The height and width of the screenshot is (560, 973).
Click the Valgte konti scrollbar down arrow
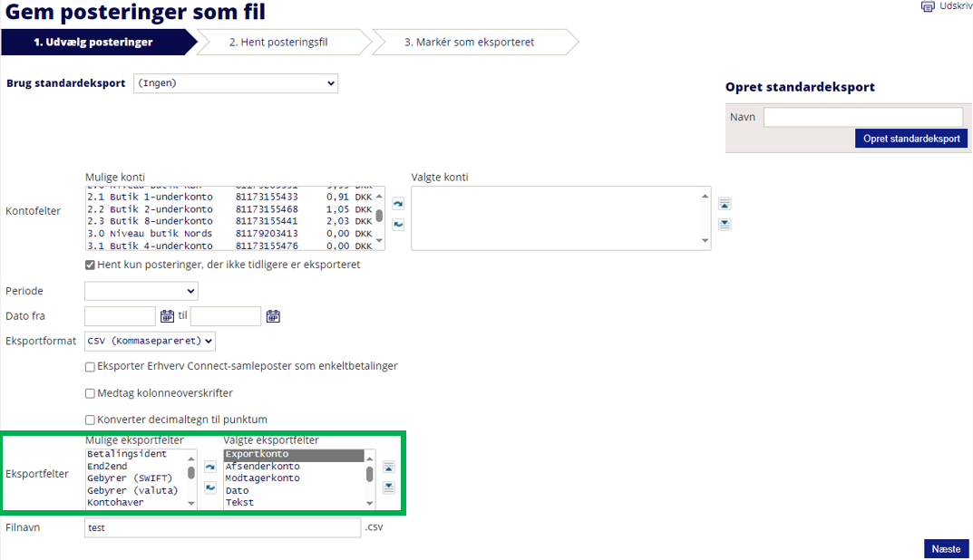point(705,241)
